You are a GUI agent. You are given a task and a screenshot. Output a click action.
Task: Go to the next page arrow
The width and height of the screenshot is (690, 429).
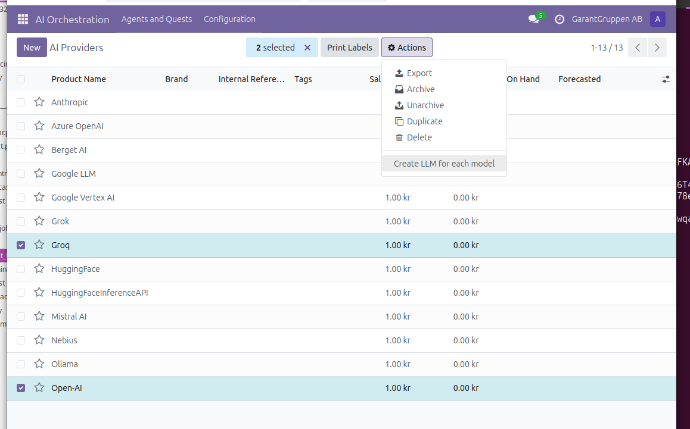pyautogui.click(x=657, y=48)
